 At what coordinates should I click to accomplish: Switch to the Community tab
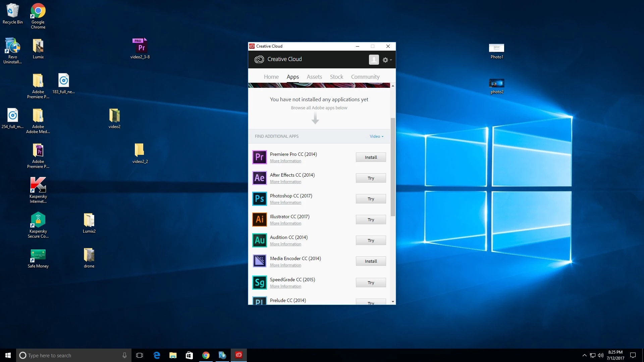[x=365, y=77]
